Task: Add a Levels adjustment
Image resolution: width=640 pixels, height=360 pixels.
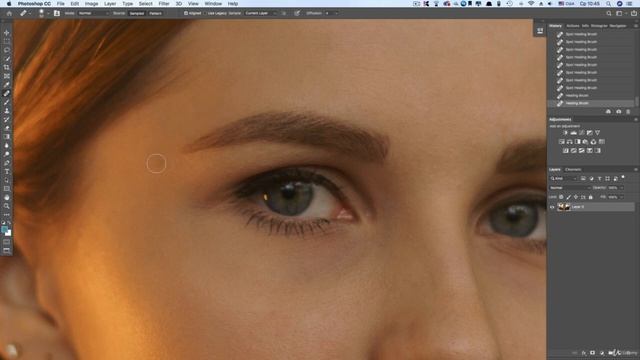Action: (x=573, y=133)
